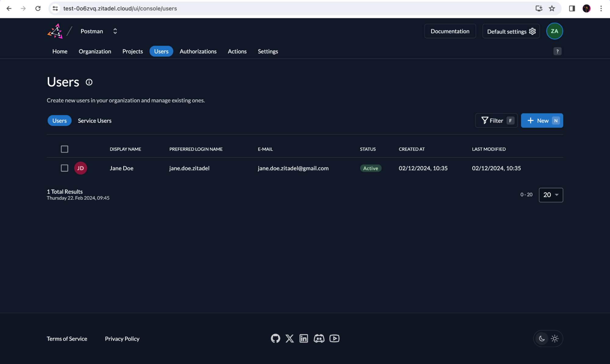
Task: Switch to light theme sun toggle
Action: click(554, 338)
